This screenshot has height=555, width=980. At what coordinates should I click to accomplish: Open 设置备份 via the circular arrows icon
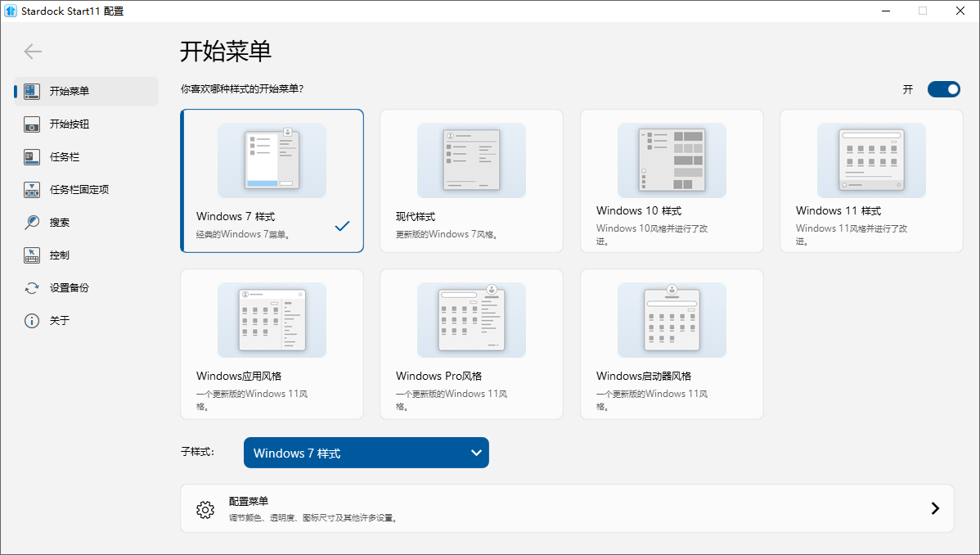point(31,287)
